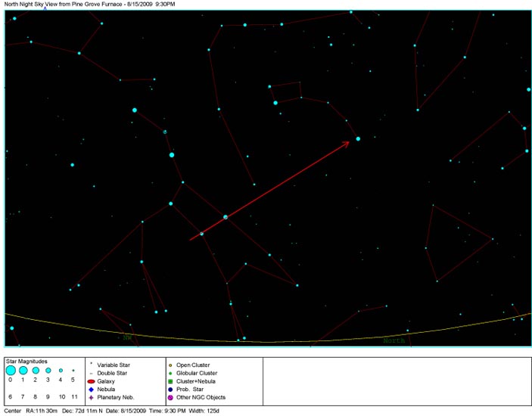Click the blue Nebula diamond symbol
Image resolution: width=532 pixels, height=416 pixels.
point(91,390)
